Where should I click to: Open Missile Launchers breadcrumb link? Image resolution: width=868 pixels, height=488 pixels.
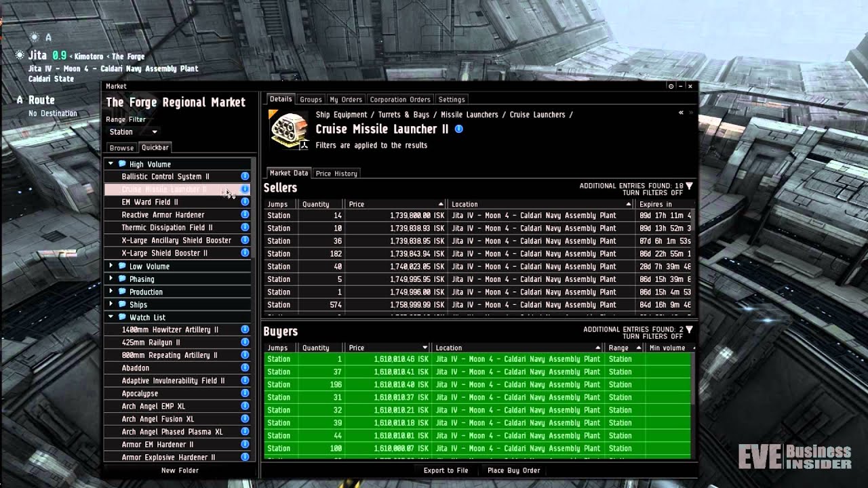tap(469, 115)
